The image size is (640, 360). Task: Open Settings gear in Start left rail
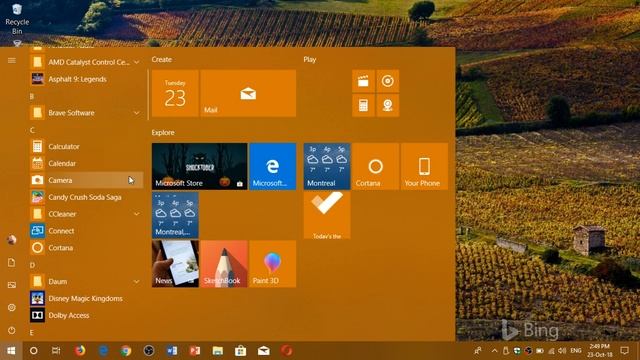(x=11, y=307)
